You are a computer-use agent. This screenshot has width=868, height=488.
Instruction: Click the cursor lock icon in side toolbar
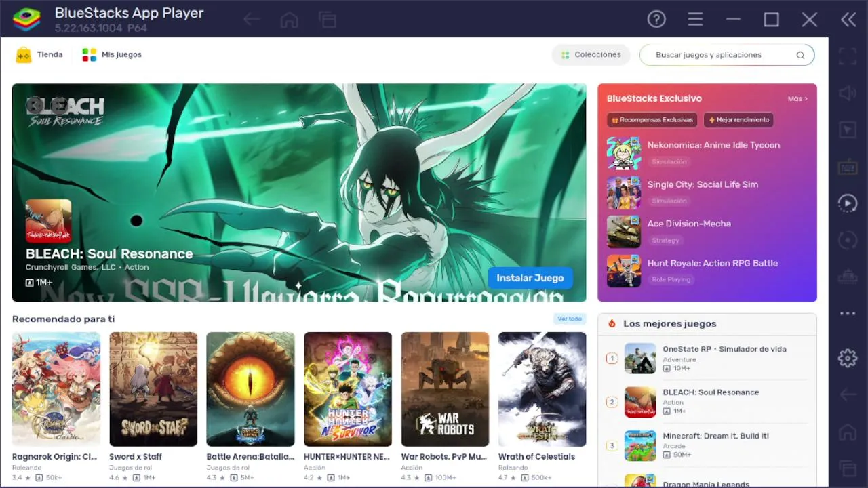848,130
